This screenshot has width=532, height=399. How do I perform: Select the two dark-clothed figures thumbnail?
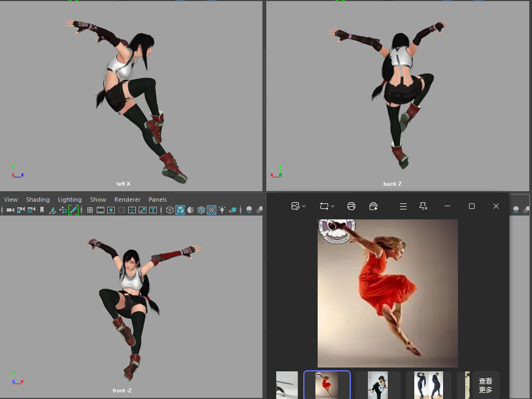429,385
